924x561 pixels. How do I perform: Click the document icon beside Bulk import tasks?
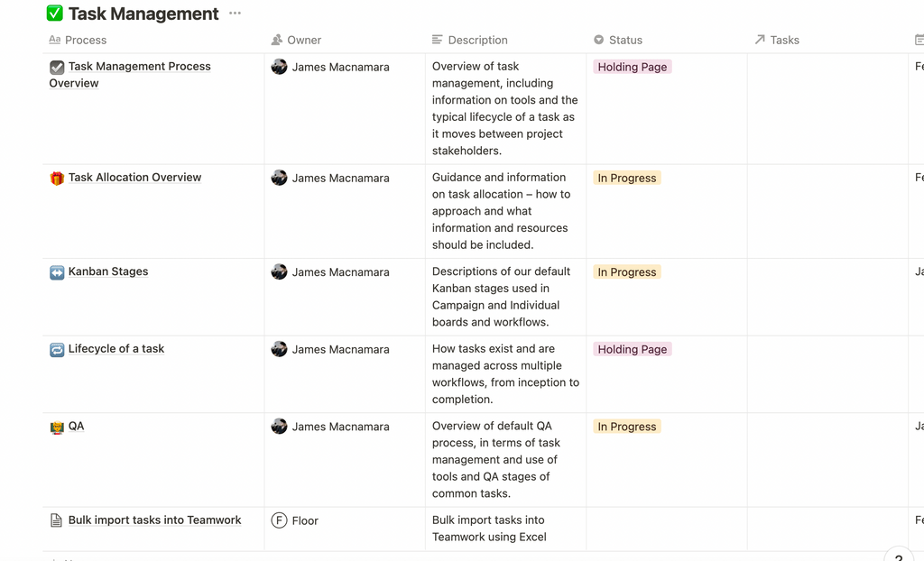tap(57, 521)
